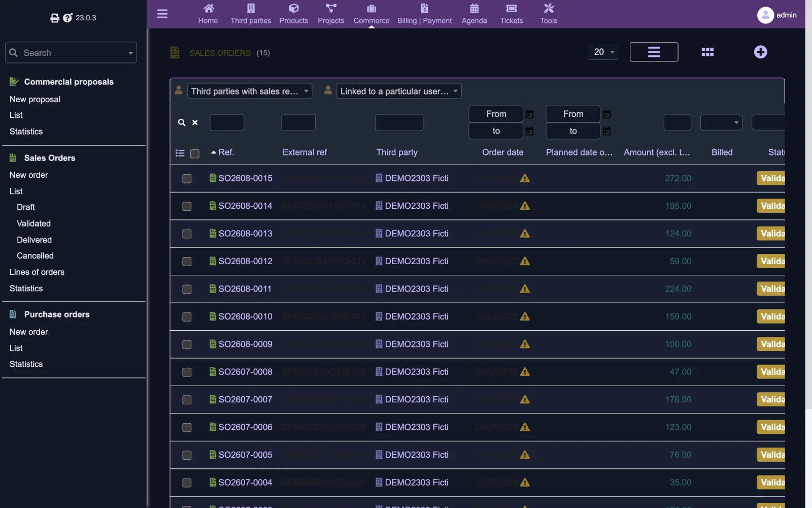This screenshot has height=508, width=812.
Task: Open the order SO2608-0012 reference link
Action: pyautogui.click(x=245, y=261)
